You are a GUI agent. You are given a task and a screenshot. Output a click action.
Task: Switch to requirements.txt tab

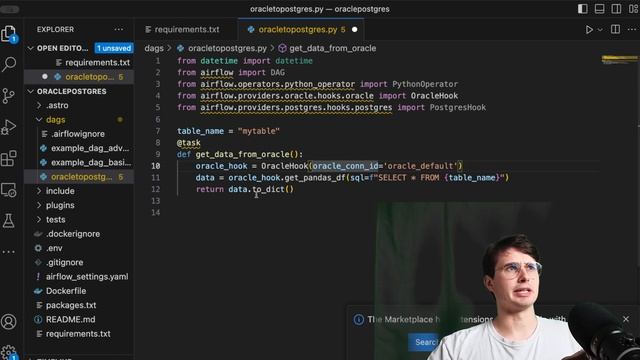pyautogui.click(x=182, y=29)
